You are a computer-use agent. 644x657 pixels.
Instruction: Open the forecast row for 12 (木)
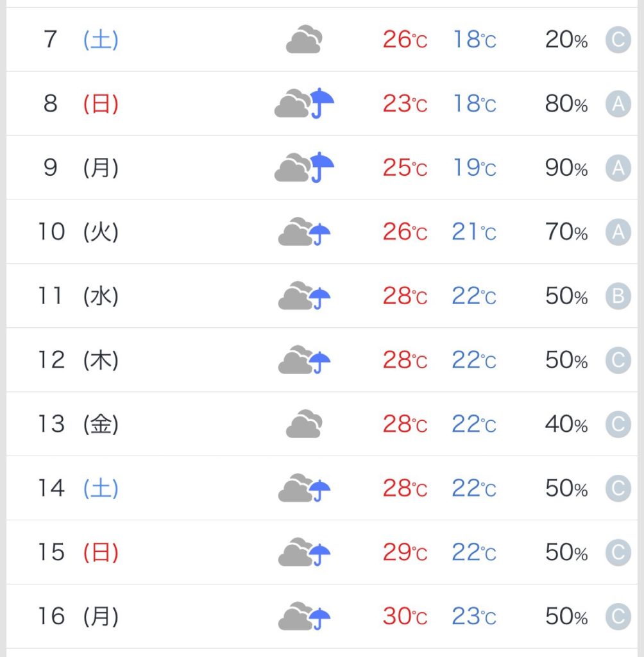click(x=322, y=360)
